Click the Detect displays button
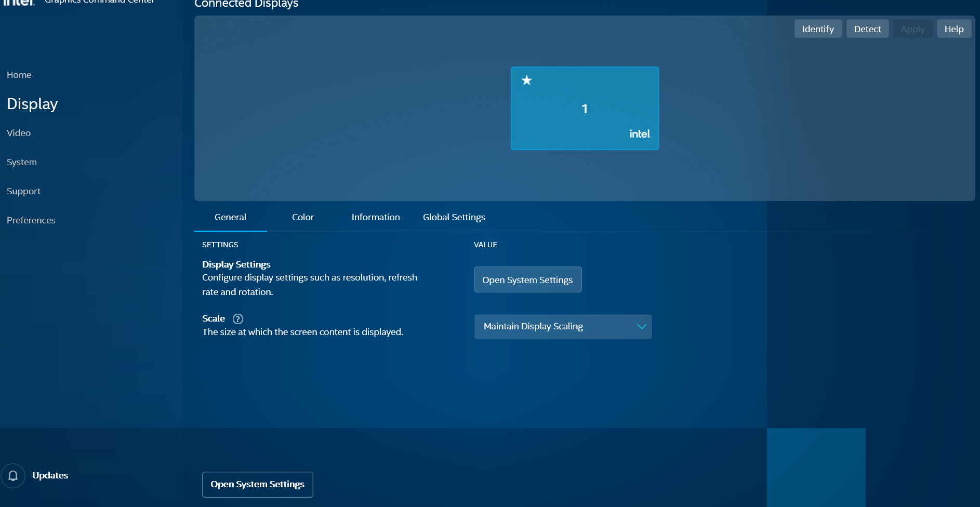 pyautogui.click(x=867, y=29)
